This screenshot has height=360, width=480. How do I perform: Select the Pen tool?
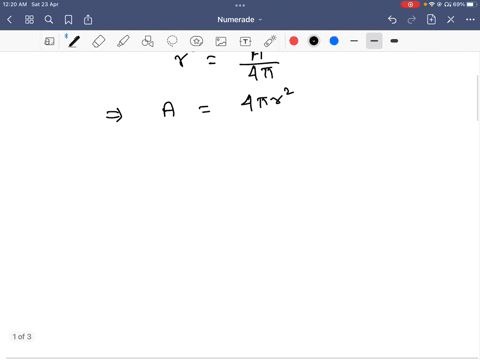point(74,41)
